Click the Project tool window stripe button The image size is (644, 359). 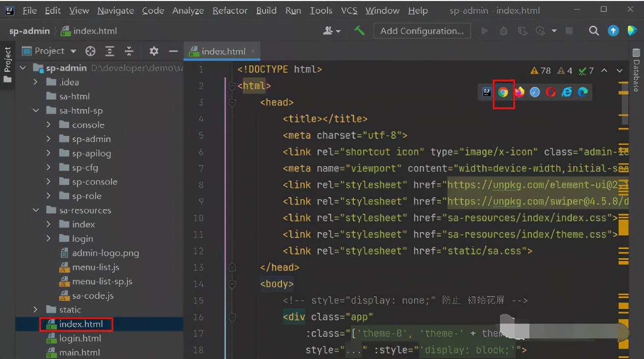(7, 65)
